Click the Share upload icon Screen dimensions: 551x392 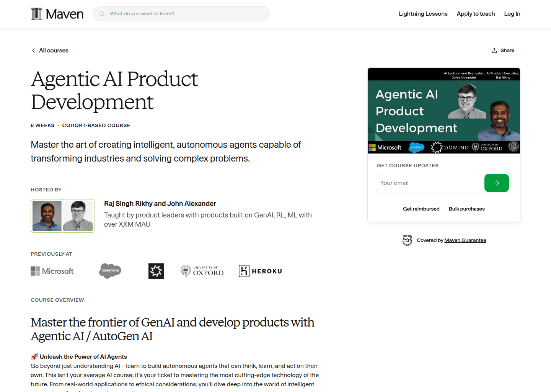pos(494,50)
